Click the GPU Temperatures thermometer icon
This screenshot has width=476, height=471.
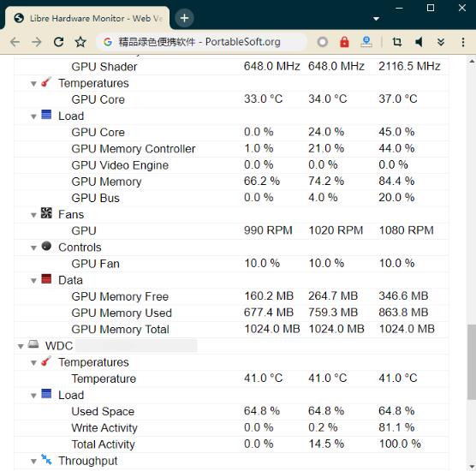click(x=46, y=82)
